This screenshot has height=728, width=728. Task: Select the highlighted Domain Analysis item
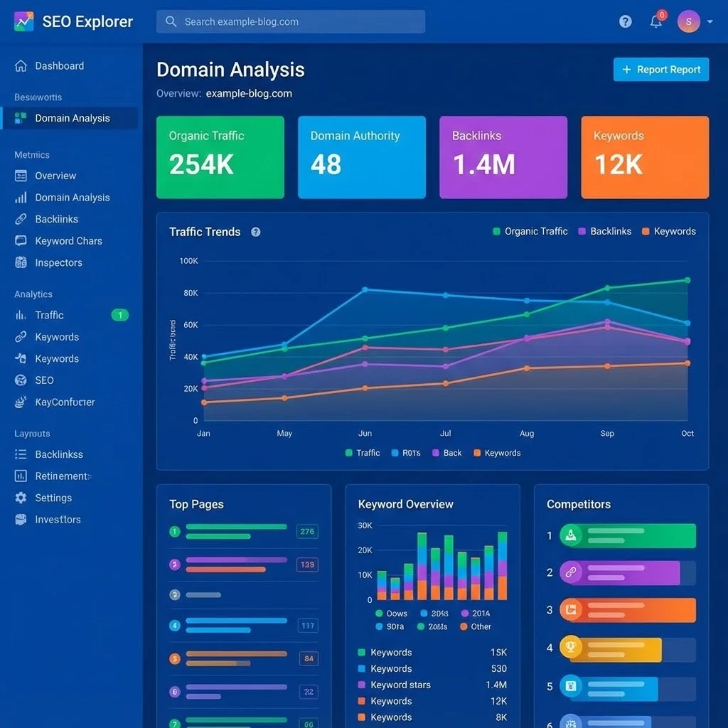[70, 119]
